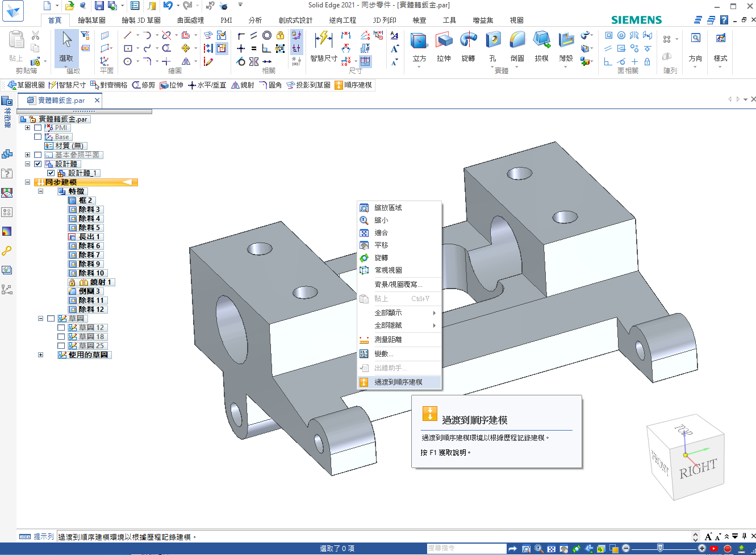The width and height of the screenshot is (756, 555).
Task: Toggle the PMI checkbox in the tree
Action: [38, 128]
